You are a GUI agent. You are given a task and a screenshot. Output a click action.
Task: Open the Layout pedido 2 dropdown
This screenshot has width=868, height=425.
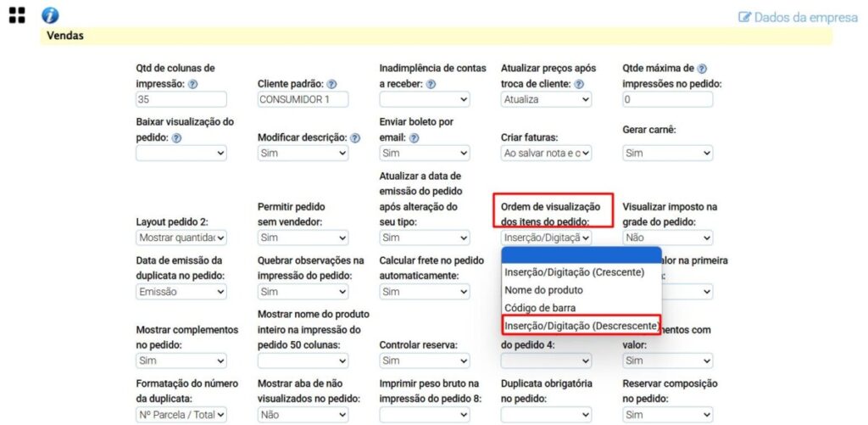pos(181,238)
